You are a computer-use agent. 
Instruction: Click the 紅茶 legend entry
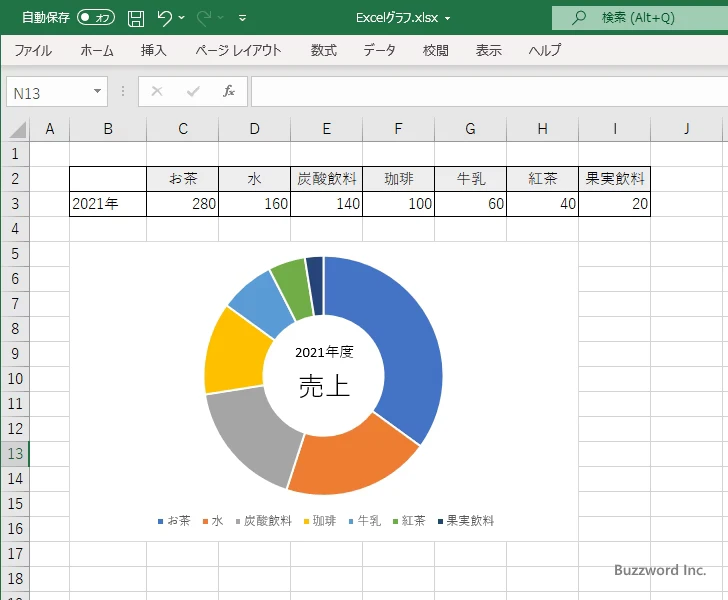click(x=409, y=521)
